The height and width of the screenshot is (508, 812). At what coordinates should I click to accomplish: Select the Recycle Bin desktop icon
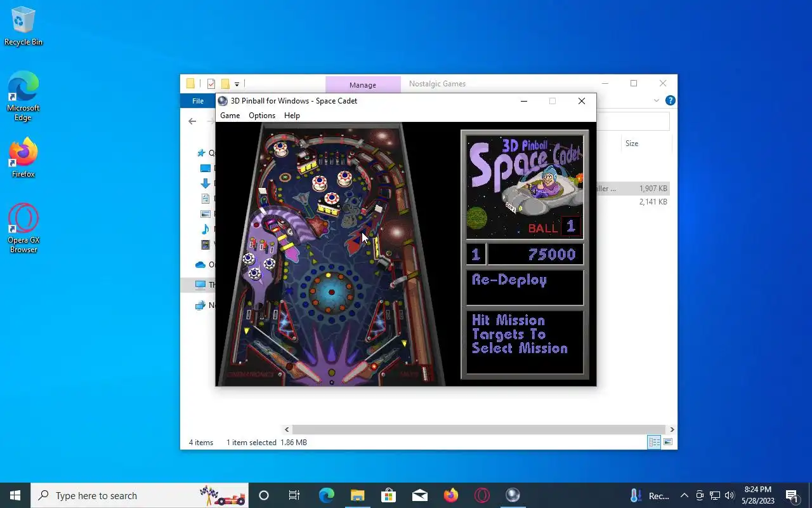pyautogui.click(x=23, y=27)
